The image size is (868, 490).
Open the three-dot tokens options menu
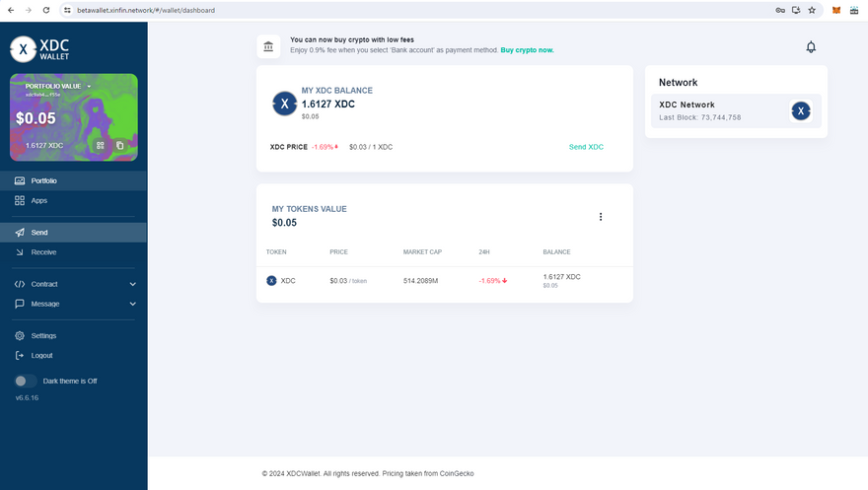[601, 217]
